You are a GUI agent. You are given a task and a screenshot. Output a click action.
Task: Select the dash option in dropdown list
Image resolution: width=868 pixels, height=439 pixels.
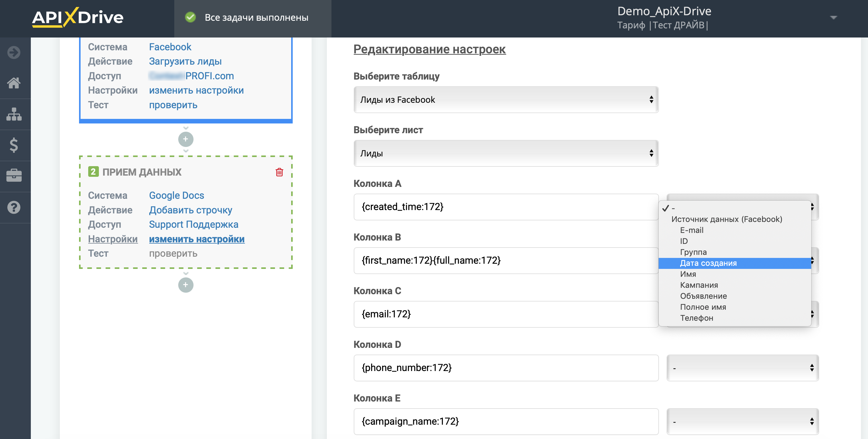[x=735, y=209]
